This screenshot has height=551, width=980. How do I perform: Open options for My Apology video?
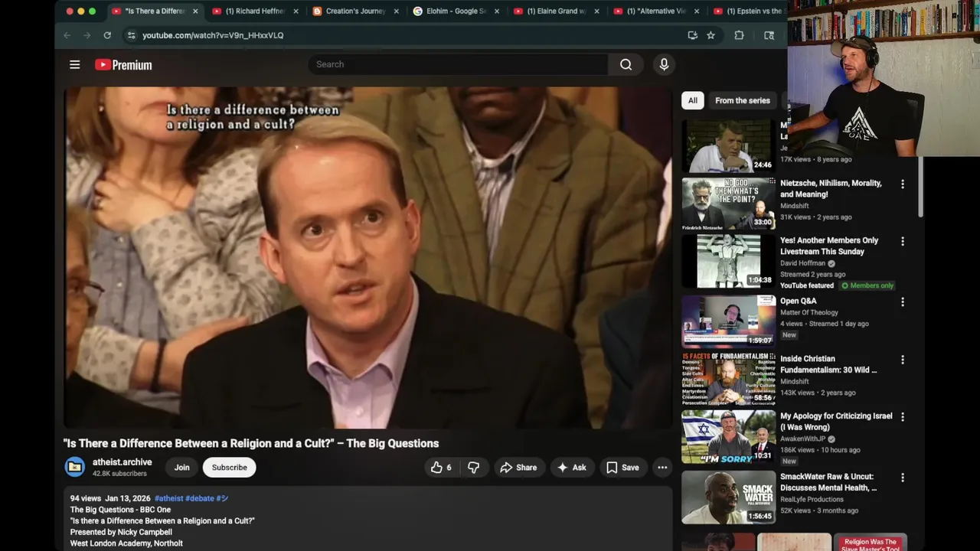pyautogui.click(x=902, y=417)
